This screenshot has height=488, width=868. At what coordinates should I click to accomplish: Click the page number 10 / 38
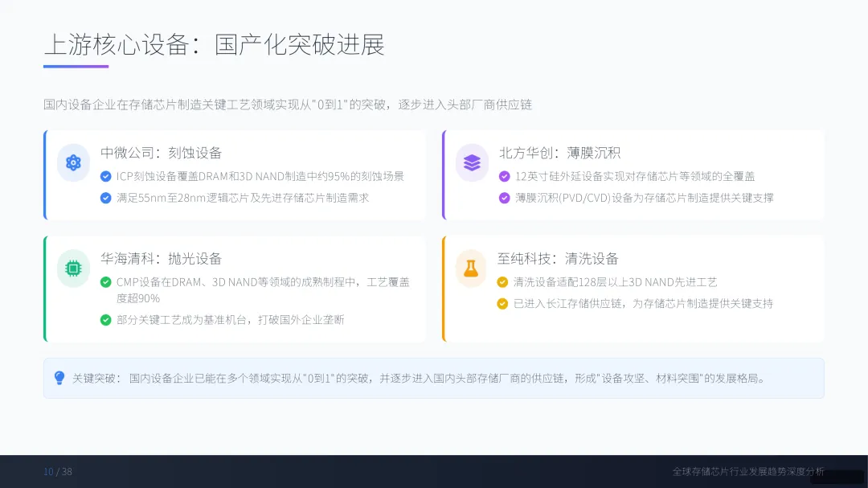coord(58,472)
